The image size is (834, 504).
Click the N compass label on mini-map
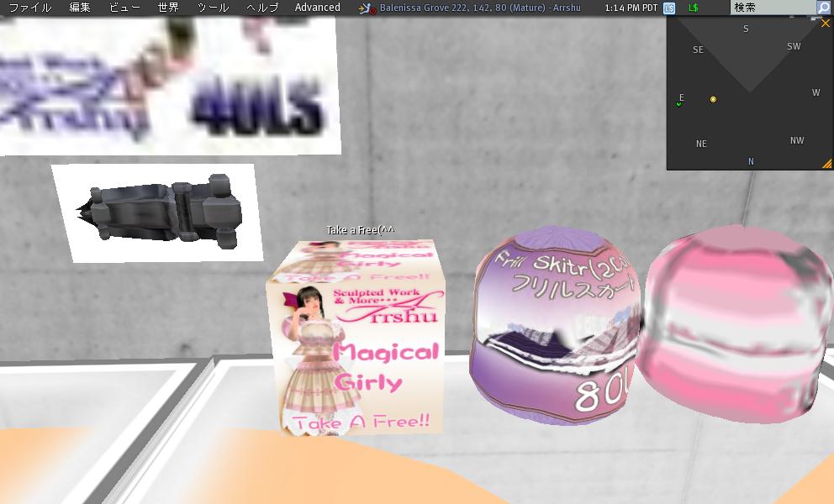pos(751,161)
